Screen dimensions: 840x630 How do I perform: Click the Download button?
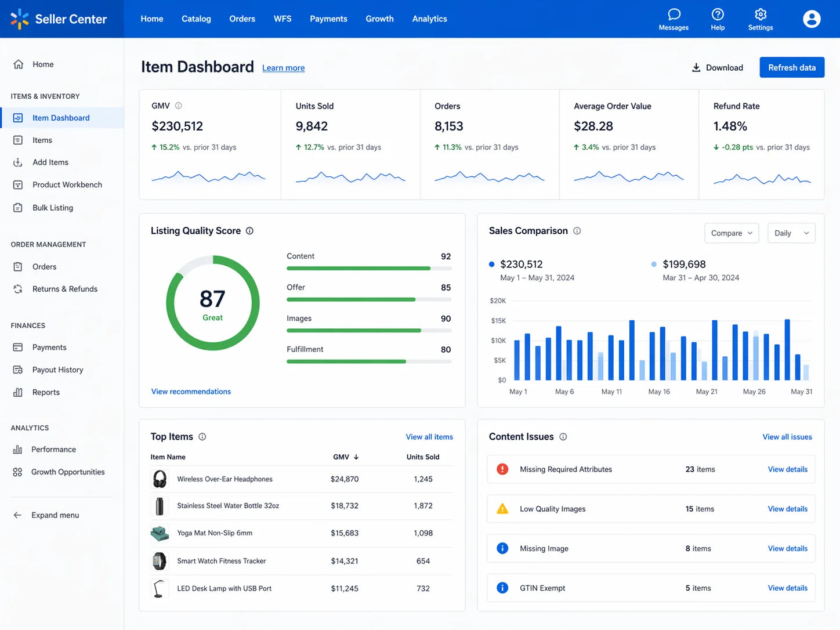click(x=717, y=68)
